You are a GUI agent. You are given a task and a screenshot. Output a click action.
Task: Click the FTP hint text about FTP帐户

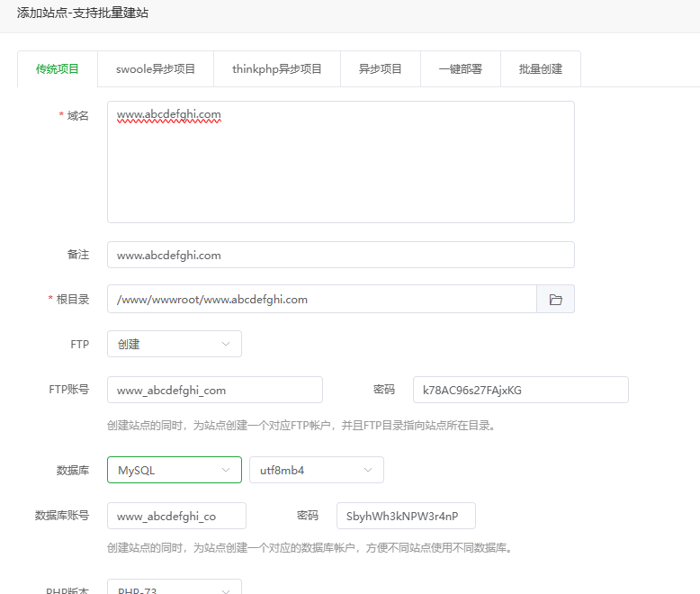301,425
